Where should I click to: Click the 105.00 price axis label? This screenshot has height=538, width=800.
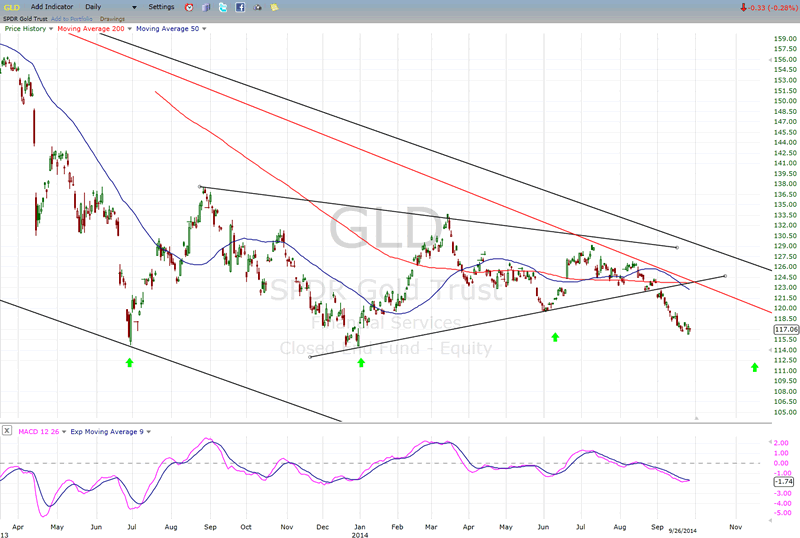click(785, 412)
